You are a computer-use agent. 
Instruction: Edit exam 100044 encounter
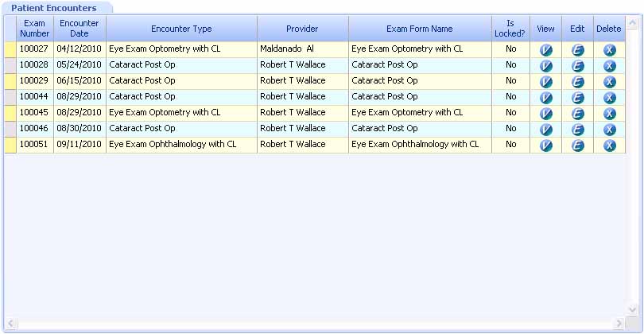point(577,98)
